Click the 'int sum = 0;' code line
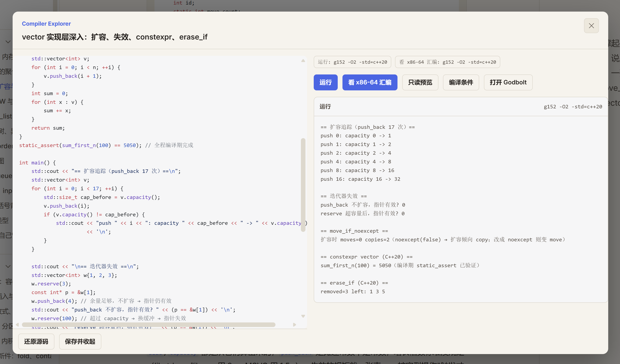 click(x=49, y=93)
